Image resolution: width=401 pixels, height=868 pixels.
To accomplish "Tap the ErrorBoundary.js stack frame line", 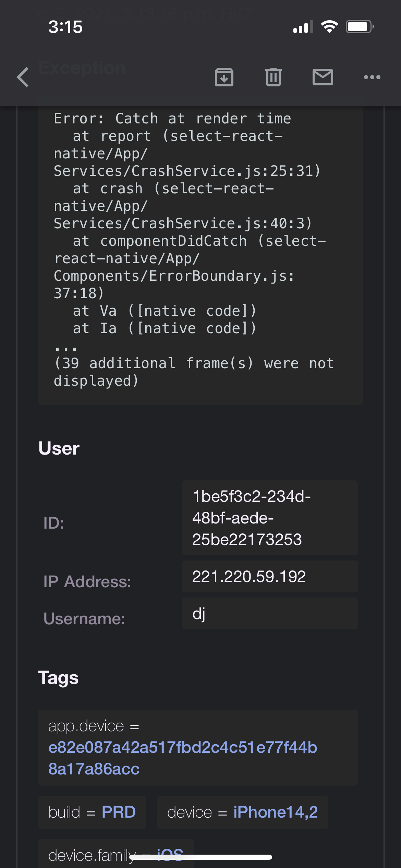I will point(174,276).
